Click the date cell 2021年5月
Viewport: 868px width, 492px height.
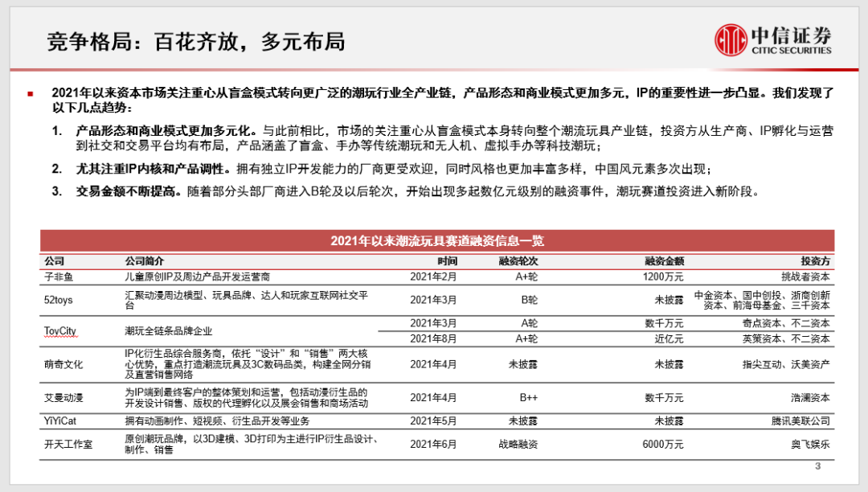tap(433, 421)
